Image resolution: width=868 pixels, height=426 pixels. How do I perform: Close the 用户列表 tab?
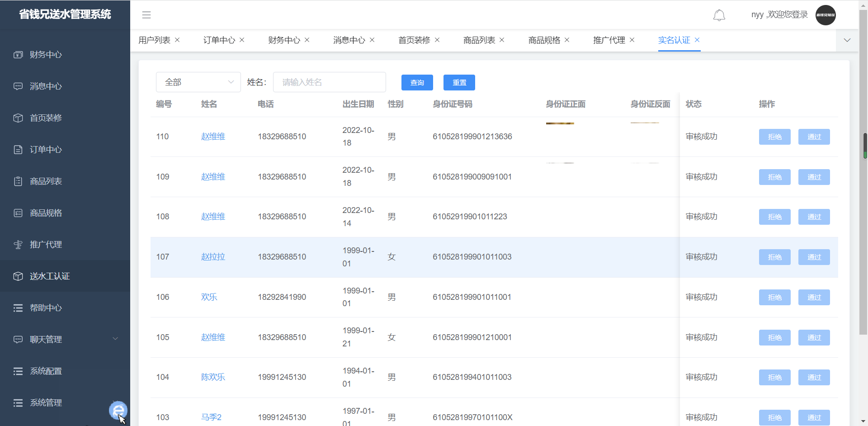pos(177,40)
